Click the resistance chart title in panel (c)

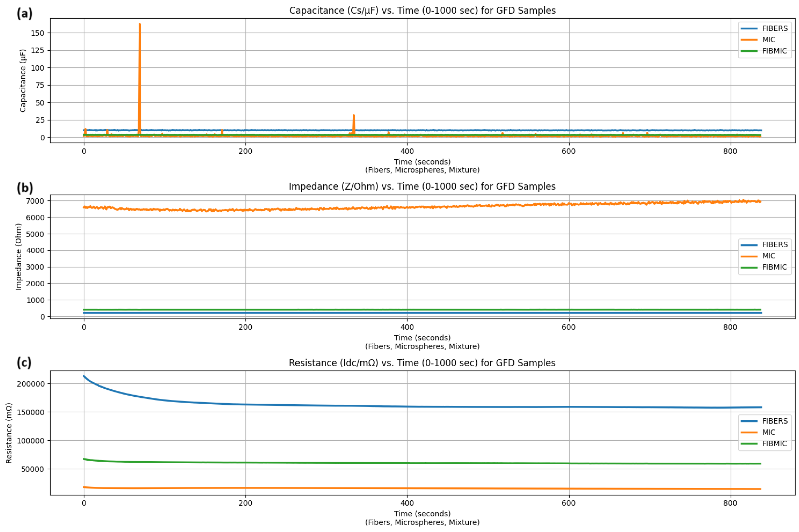(422, 363)
